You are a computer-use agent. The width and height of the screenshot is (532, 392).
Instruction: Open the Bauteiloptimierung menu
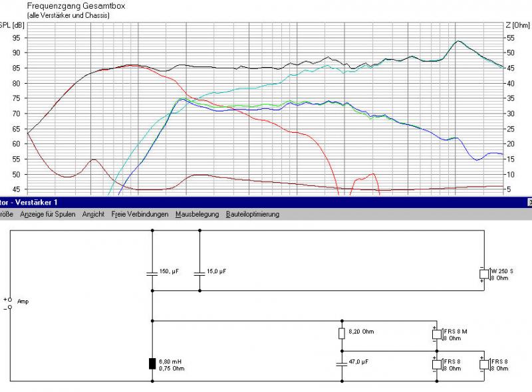253,215
